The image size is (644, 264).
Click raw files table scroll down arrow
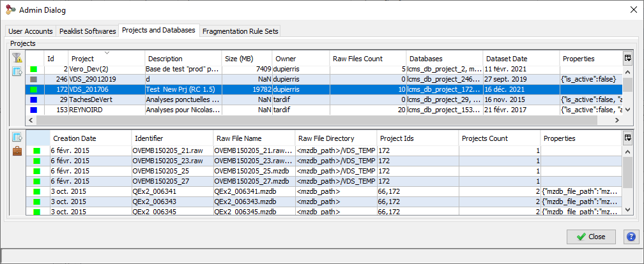tap(627, 209)
